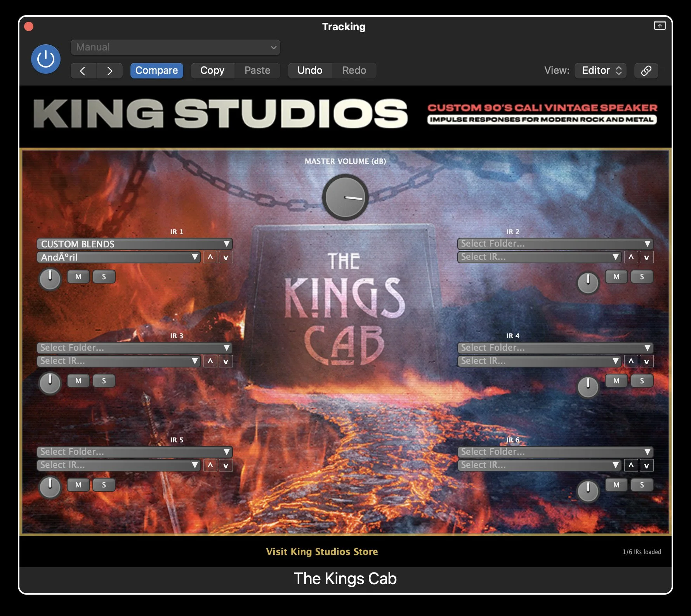This screenshot has height=616, width=691.
Task: Toggle the plugin power bypass button
Action: coord(46,59)
